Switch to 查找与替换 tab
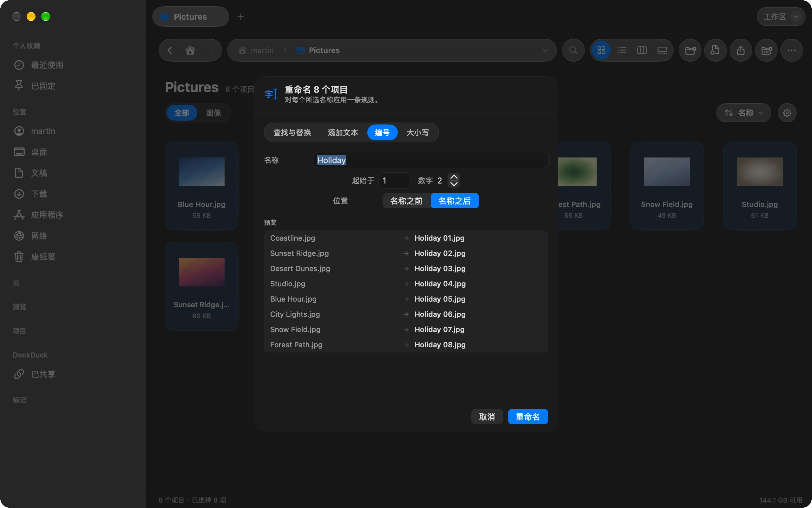Image resolution: width=812 pixels, height=508 pixels. (292, 133)
